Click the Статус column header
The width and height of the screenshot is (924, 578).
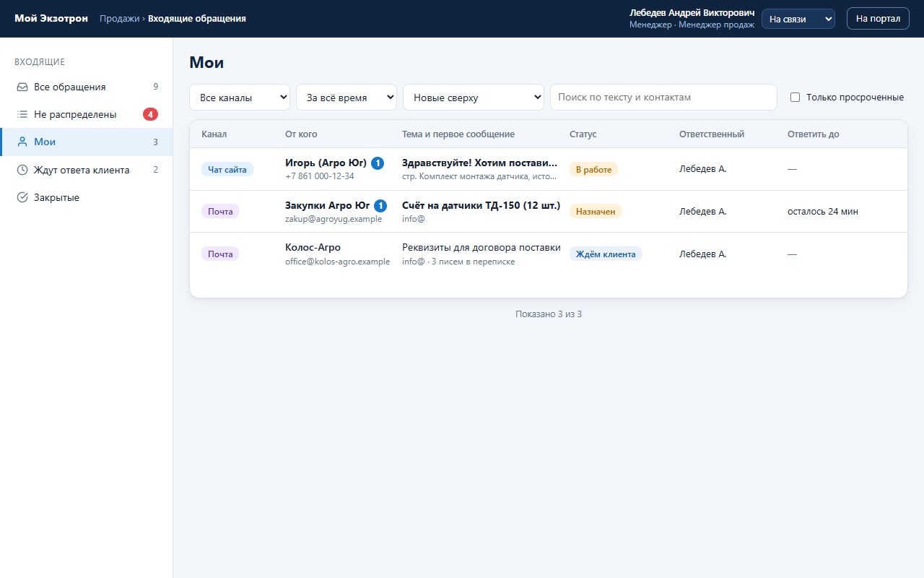point(583,134)
